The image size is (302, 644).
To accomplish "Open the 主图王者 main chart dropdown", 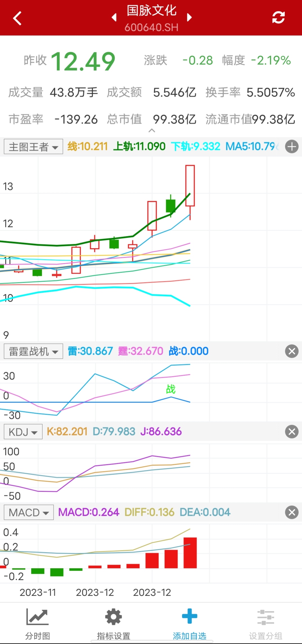I will pos(34,147).
